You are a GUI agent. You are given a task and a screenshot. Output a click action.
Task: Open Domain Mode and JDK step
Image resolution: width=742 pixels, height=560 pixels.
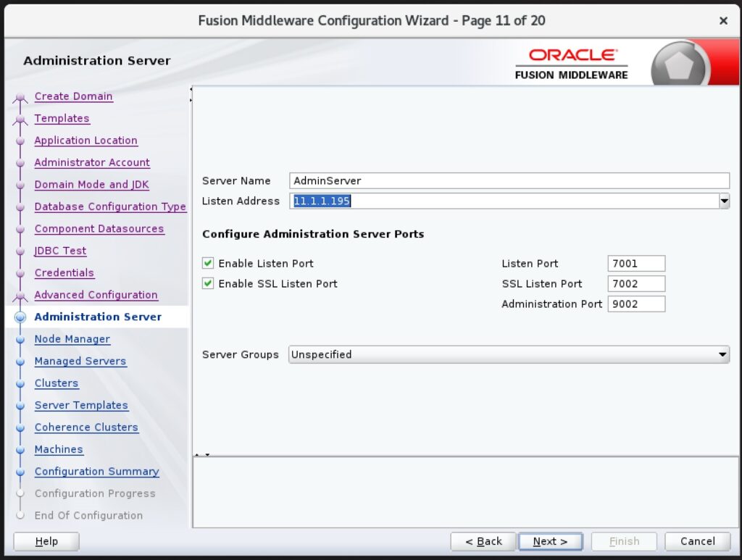click(x=91, y=185)
